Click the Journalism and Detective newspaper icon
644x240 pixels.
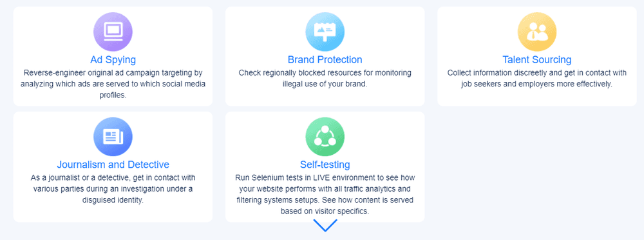(113, 137)
